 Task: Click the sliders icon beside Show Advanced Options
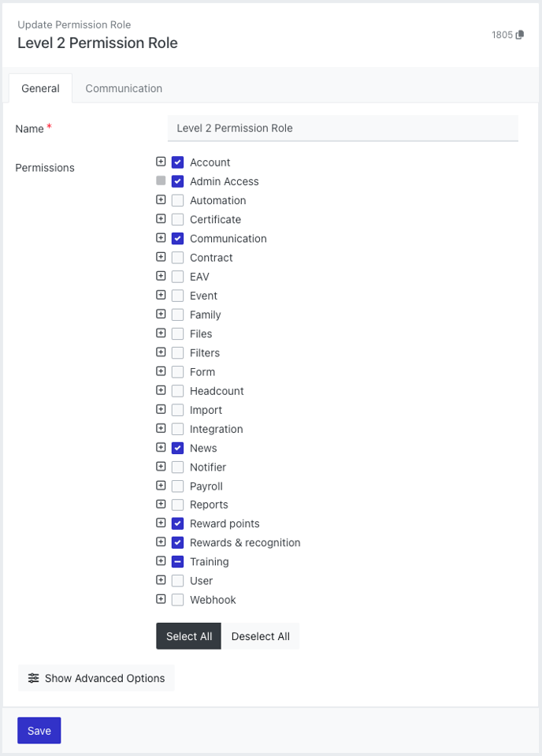tap(33, 678)
